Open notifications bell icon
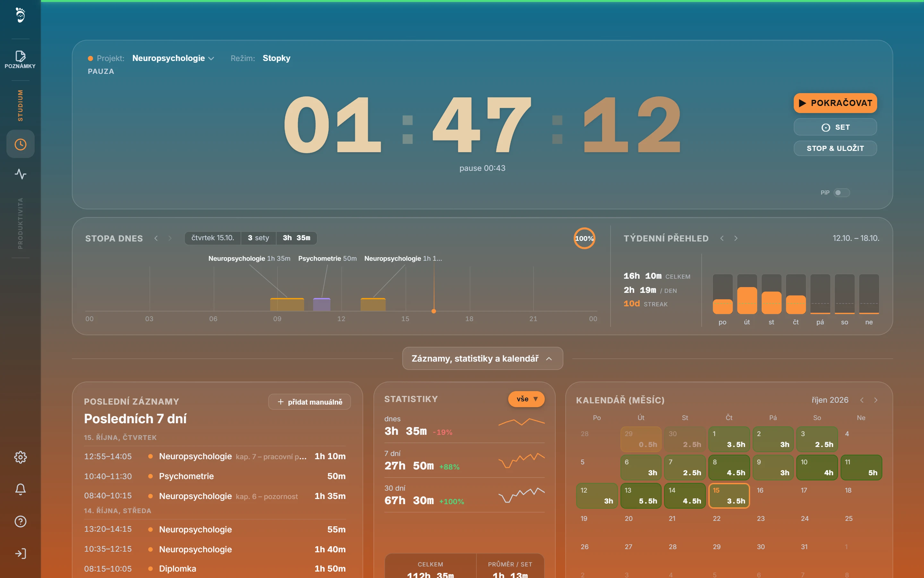The height and width of the screenshot is (578, 924). point(20,489)
